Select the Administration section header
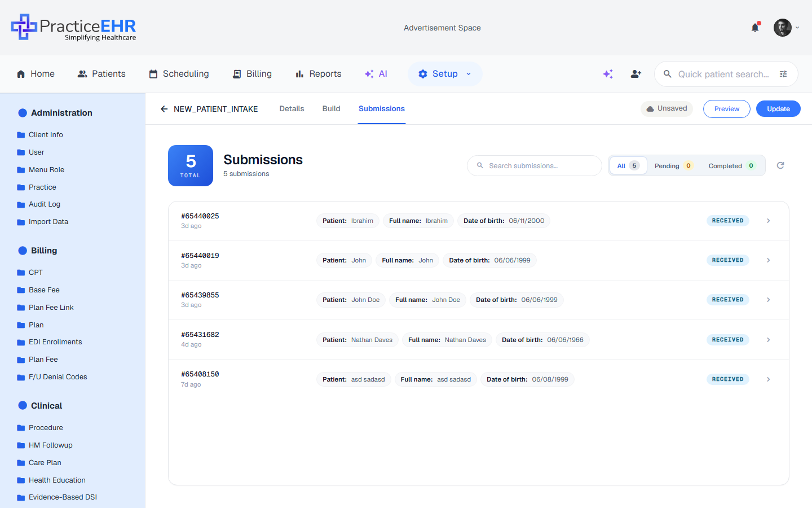 point(55,113)
